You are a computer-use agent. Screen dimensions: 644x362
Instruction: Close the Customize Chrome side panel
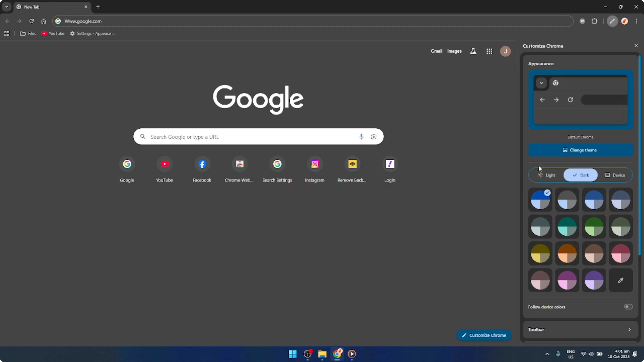click(x=636, y=46)
